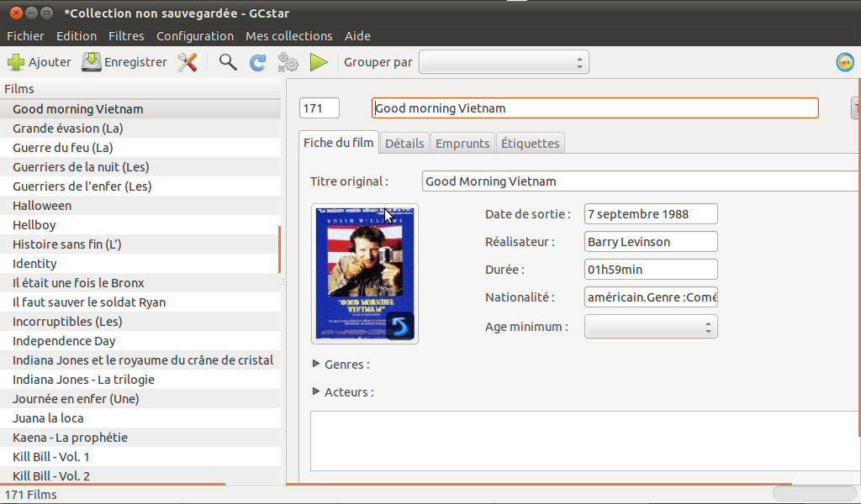The image size is (861, 504).
Task: Expand the Genres section
Action: [x=317, y=364]
